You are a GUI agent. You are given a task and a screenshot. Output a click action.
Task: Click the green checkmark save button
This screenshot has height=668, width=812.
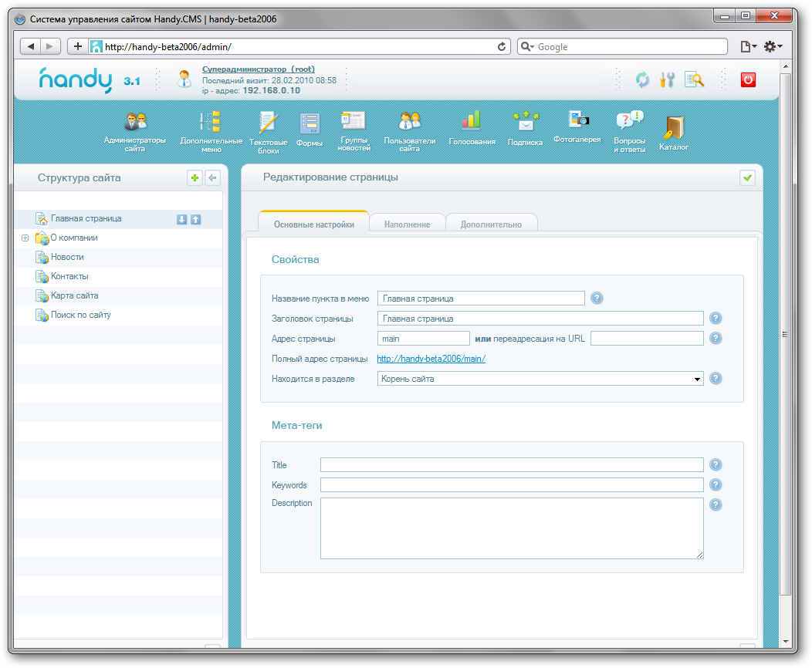747,178
